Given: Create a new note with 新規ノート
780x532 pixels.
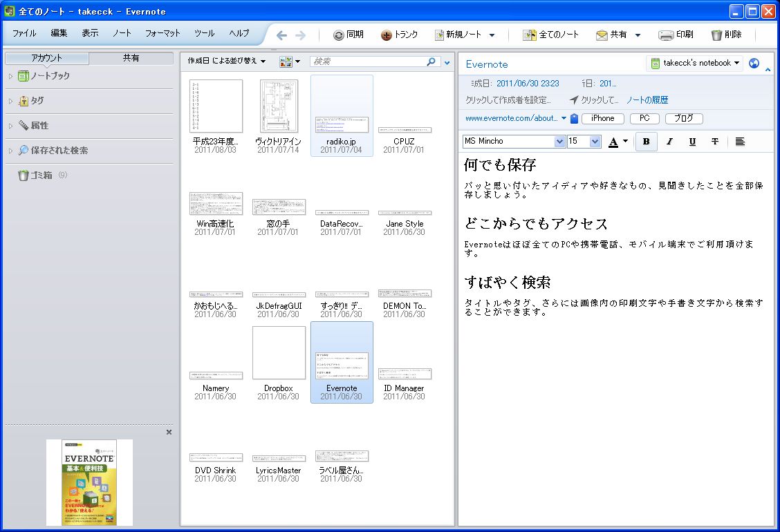Looking at the screenshot, I should point(458,35).
